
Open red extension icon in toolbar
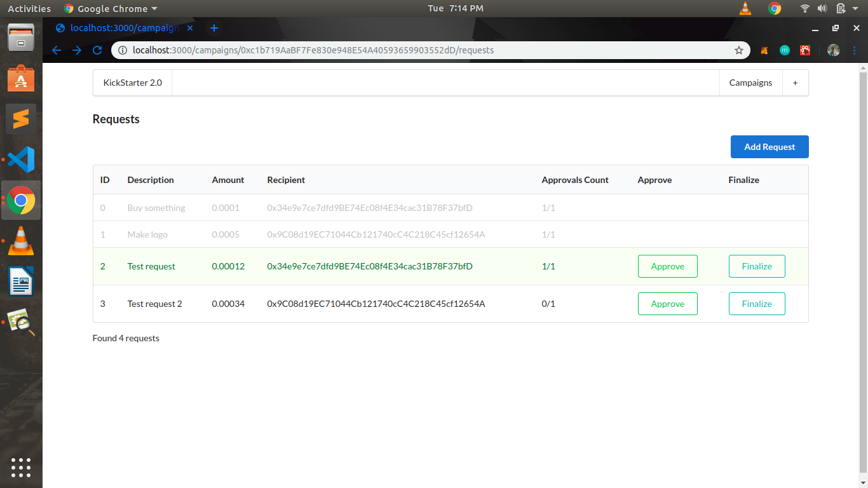[x=805, y=50]
